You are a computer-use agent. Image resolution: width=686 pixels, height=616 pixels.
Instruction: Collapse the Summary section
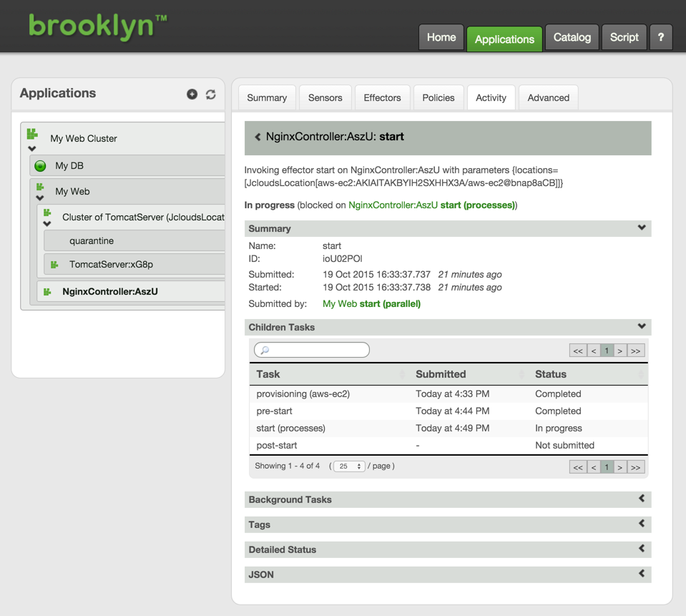[x=641, y=228]
